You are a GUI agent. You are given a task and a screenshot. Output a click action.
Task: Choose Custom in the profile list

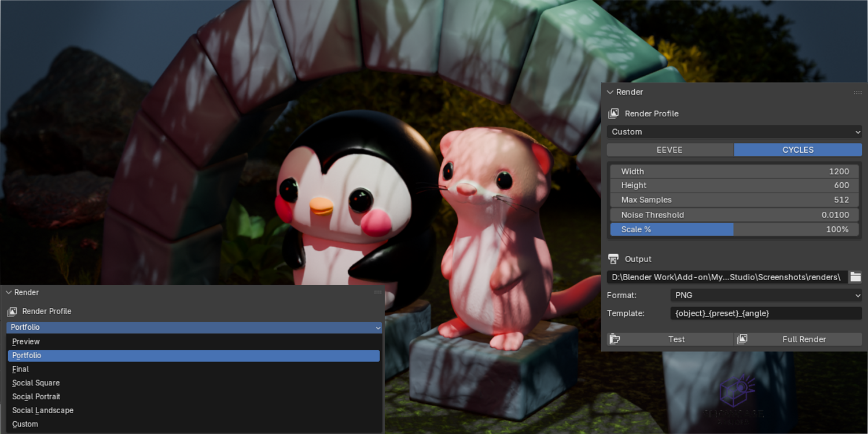(194, 424)
